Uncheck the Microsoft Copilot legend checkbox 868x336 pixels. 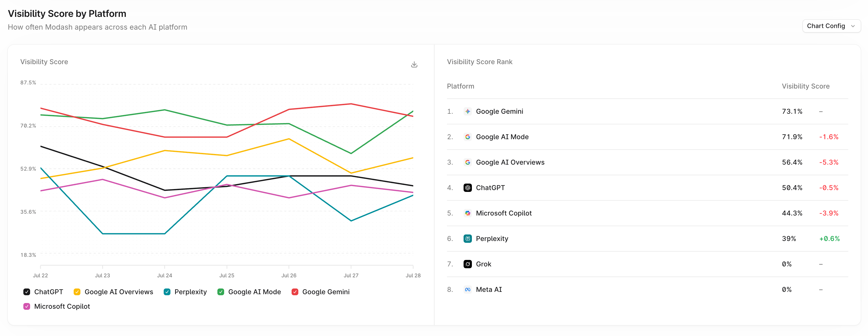(27, 306)
